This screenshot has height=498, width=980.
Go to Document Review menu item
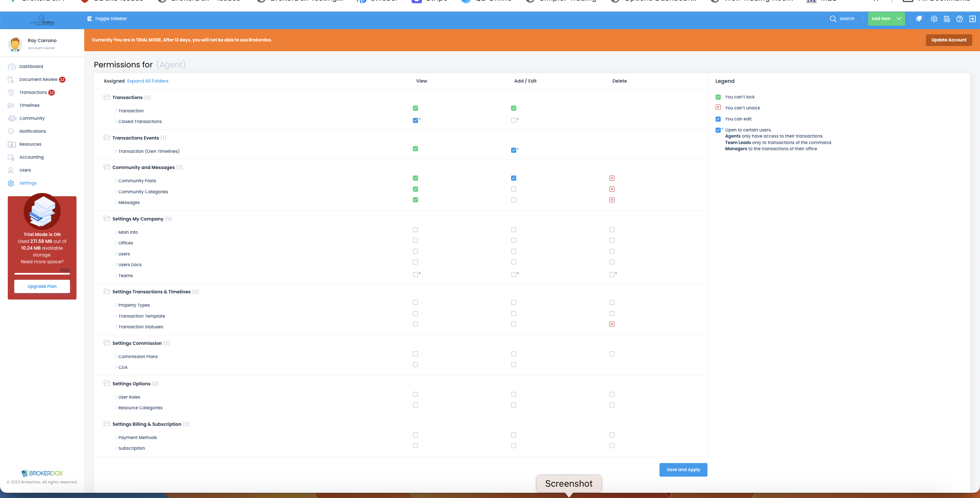(x=39, y=79)
